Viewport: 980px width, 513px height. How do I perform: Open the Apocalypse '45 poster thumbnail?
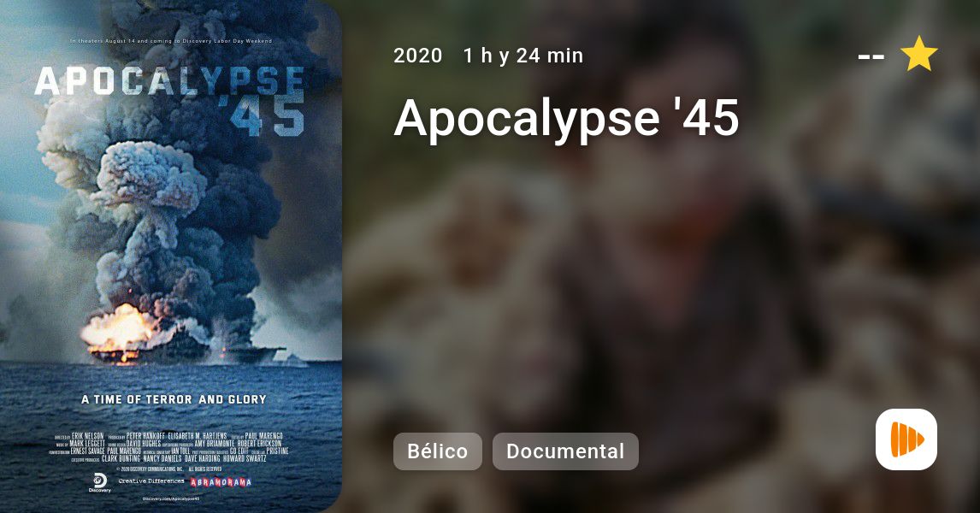coord(171,256)
